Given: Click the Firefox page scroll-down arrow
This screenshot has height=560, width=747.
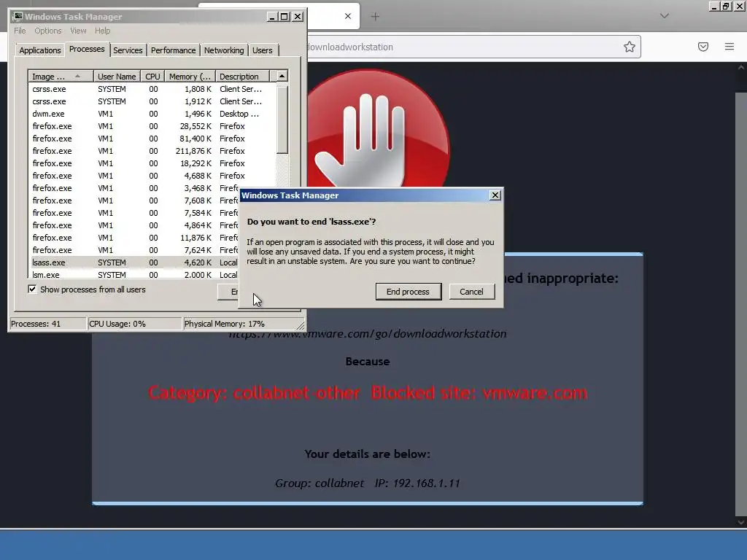Looking at the screenshot, I should tap(741, 522).
